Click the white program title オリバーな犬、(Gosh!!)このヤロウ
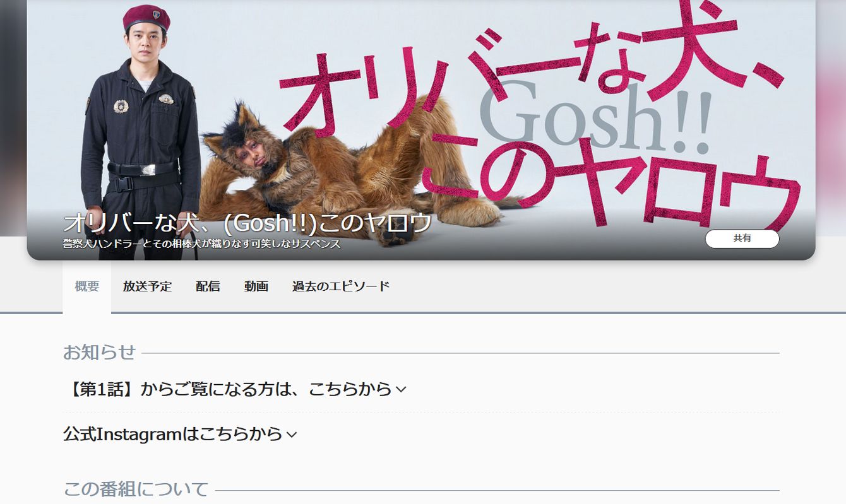846x504 pixels. coord(247,223)
